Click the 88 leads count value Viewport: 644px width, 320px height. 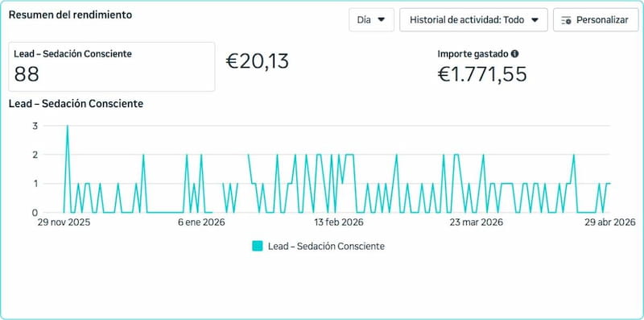[27, 74]
